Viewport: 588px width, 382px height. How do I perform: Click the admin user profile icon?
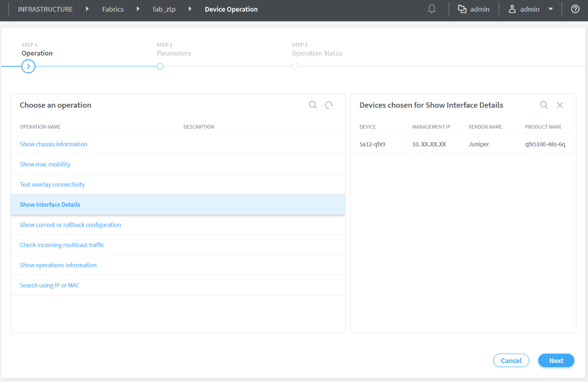click(x=512, y=9)
